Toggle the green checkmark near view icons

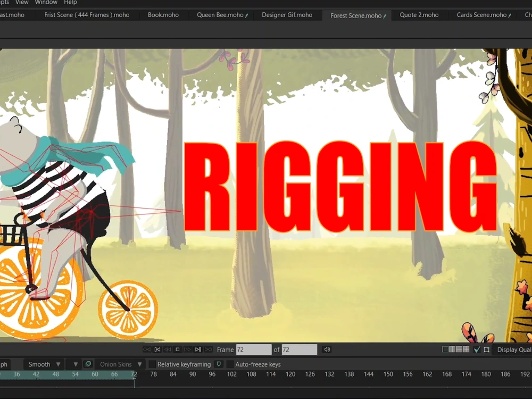(x=477, y=349)
